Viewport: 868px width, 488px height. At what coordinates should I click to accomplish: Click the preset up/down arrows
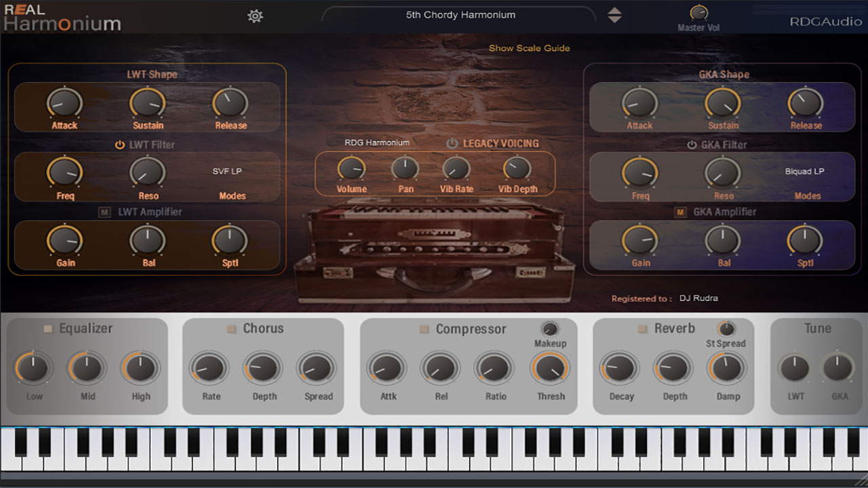point(614,15)
